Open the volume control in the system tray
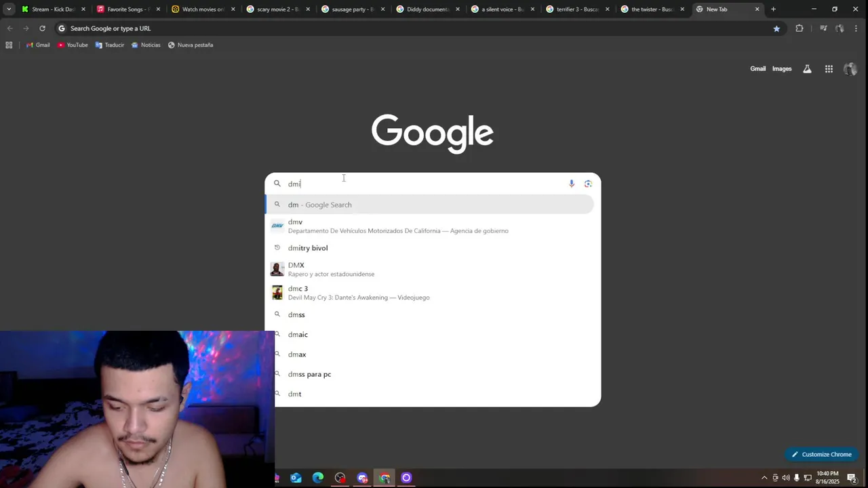This screenshot has height=488, width=868. click(x=786, y=478)
